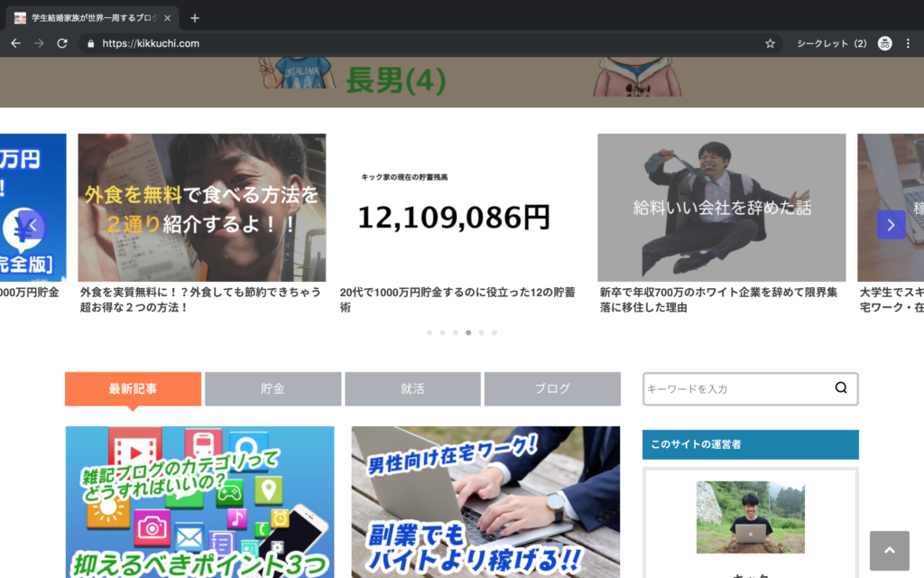Select the third carousel dot
924x578 pixels.
(456, 332)
